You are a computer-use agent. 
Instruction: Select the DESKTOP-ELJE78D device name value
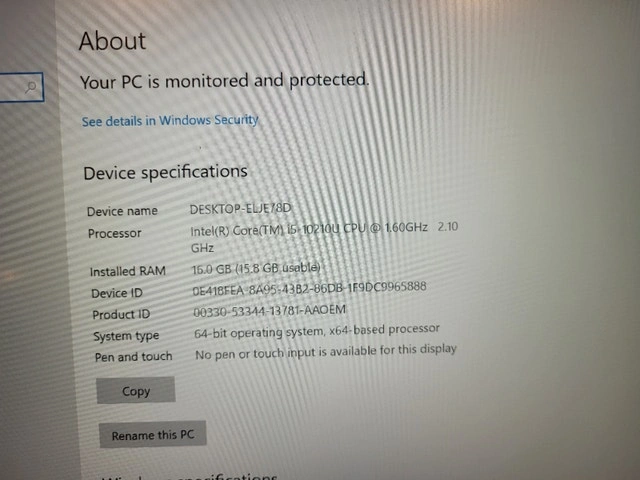240,209
